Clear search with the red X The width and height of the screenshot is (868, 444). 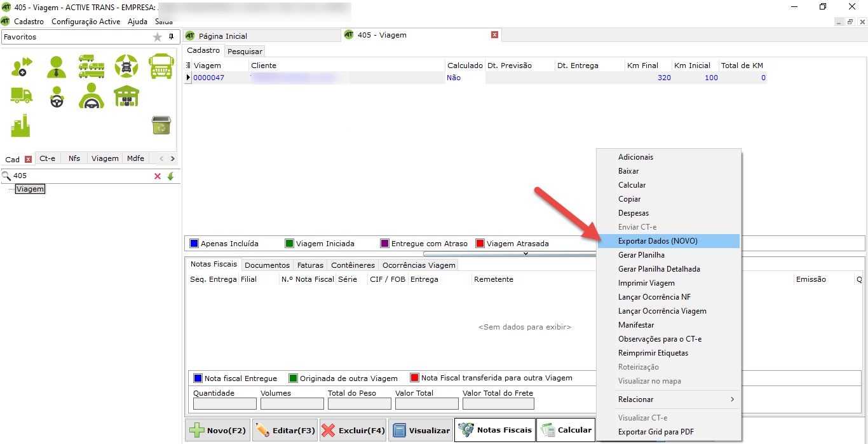158,176
